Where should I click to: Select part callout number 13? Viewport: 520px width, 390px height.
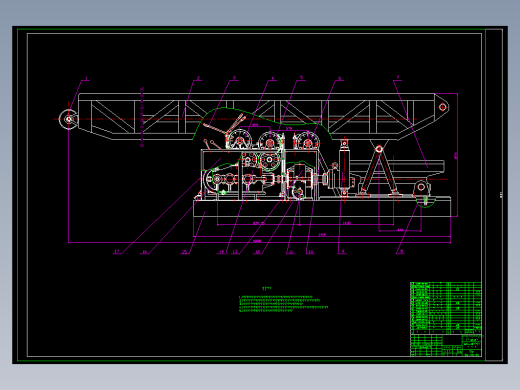click(235, 252)
